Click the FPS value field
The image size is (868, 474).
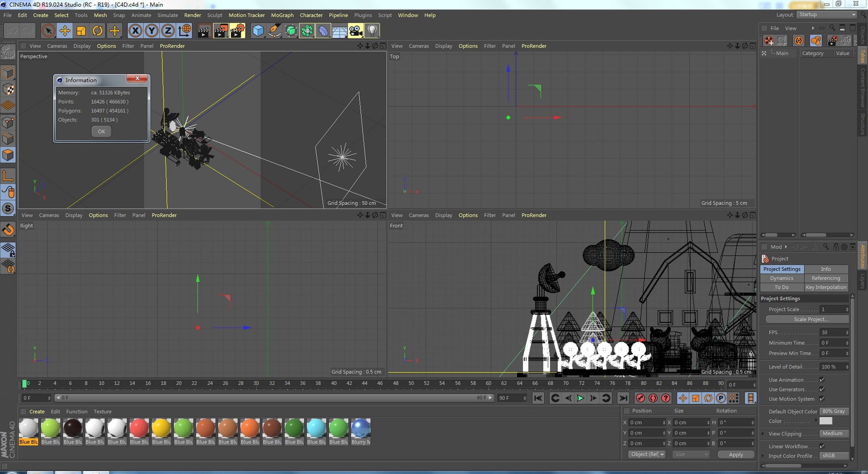coord(832,332)
